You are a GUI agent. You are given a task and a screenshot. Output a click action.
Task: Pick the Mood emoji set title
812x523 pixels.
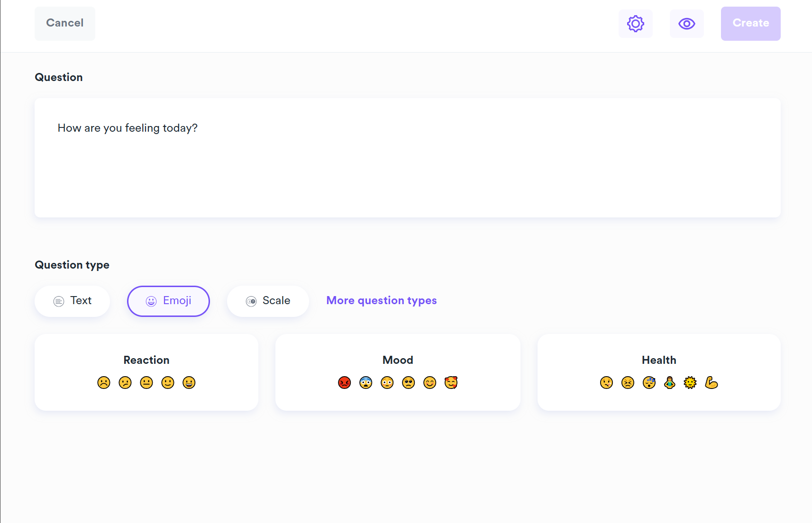(x=398, y=360)
